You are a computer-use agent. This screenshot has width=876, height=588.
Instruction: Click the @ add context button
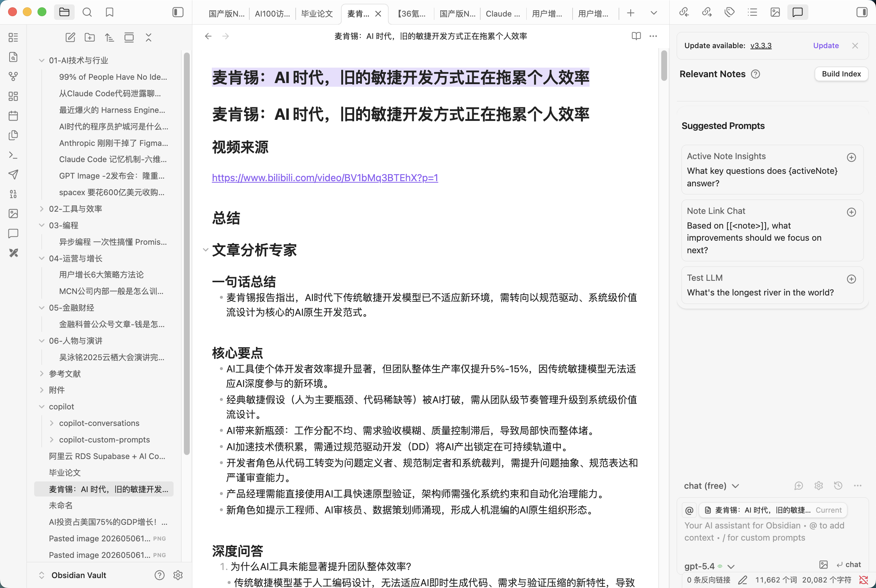point(689,510)
